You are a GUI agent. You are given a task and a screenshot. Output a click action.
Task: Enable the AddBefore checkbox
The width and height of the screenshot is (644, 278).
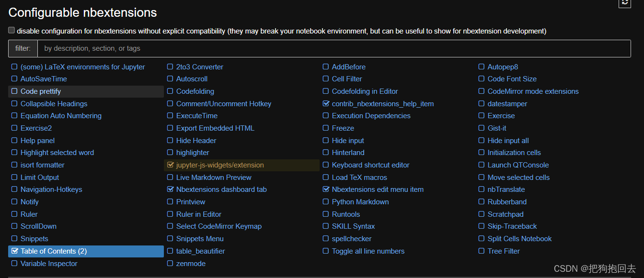326,67
